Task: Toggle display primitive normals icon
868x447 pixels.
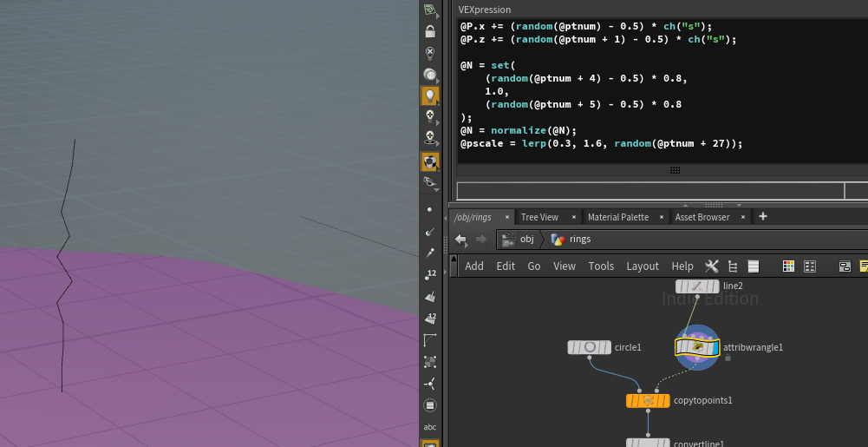Action: (x=430, y=297)
